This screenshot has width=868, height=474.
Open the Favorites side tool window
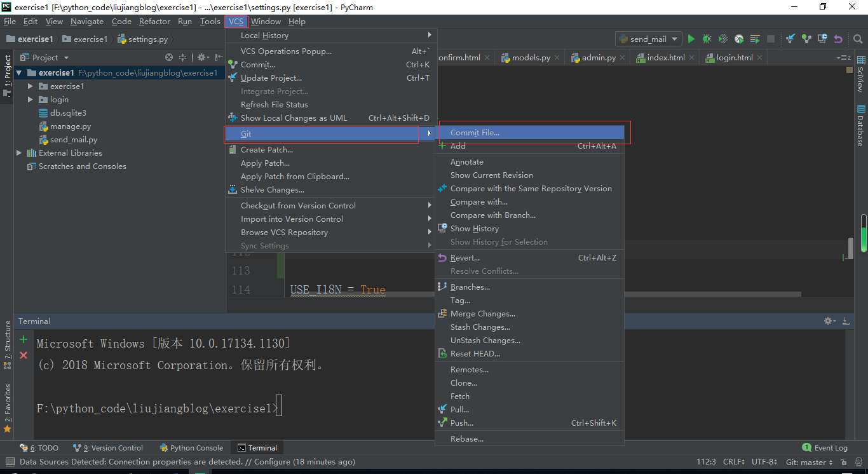(8, 408)
